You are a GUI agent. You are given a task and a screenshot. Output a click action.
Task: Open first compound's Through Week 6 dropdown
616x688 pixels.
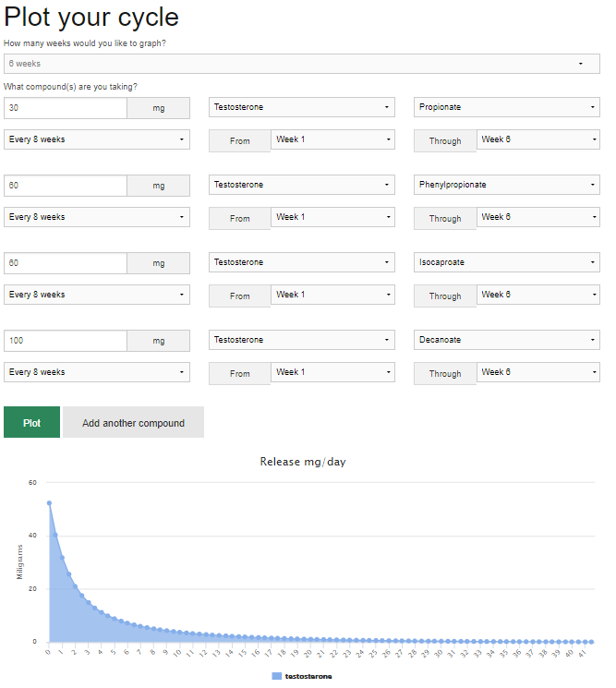coord(537,140)
